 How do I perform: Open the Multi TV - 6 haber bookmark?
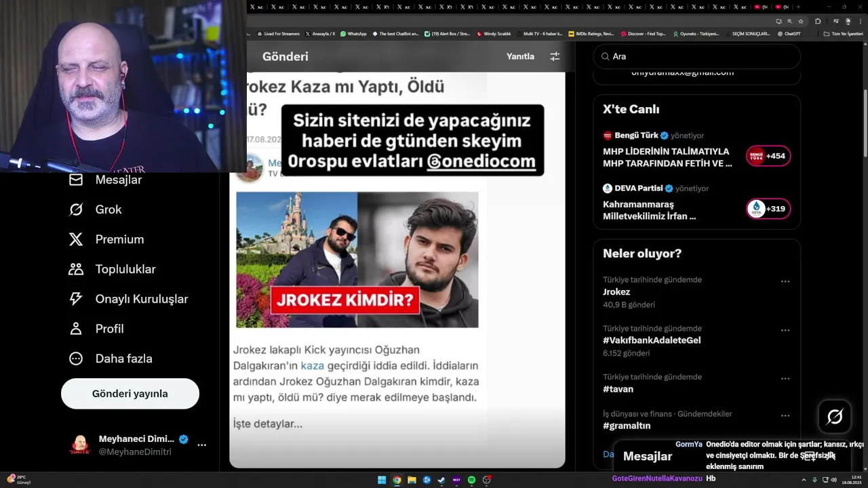pyautogui.click(x=539, y=33)
